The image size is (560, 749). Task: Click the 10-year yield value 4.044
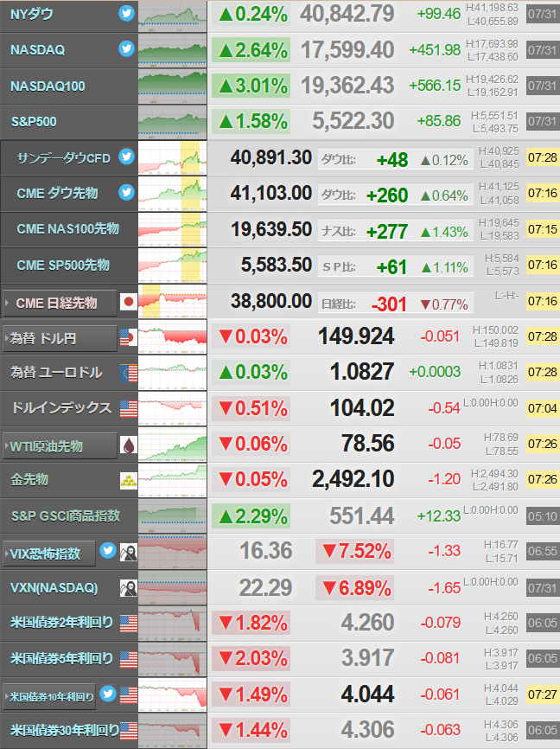pyautogui.click(x=367, y=694)
